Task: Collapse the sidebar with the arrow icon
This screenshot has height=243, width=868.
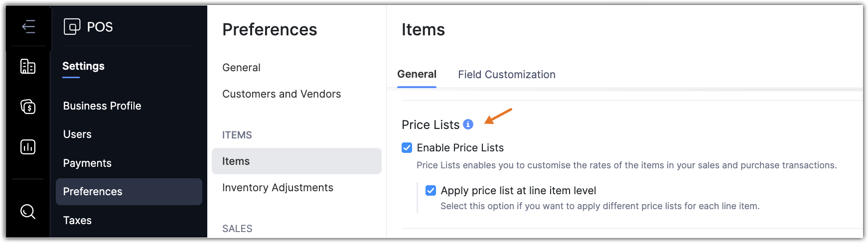Action: pyautogui.click(x=28, y=26)
